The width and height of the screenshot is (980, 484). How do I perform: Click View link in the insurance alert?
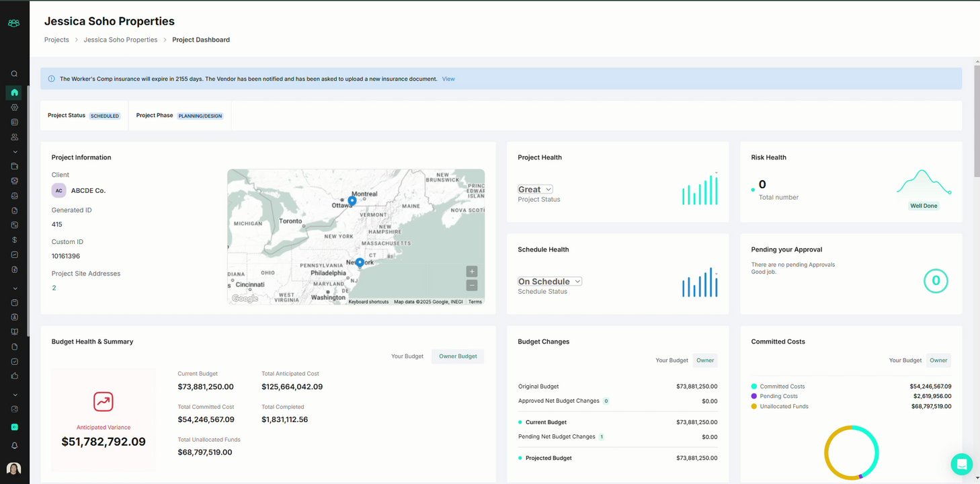[448, 79]
